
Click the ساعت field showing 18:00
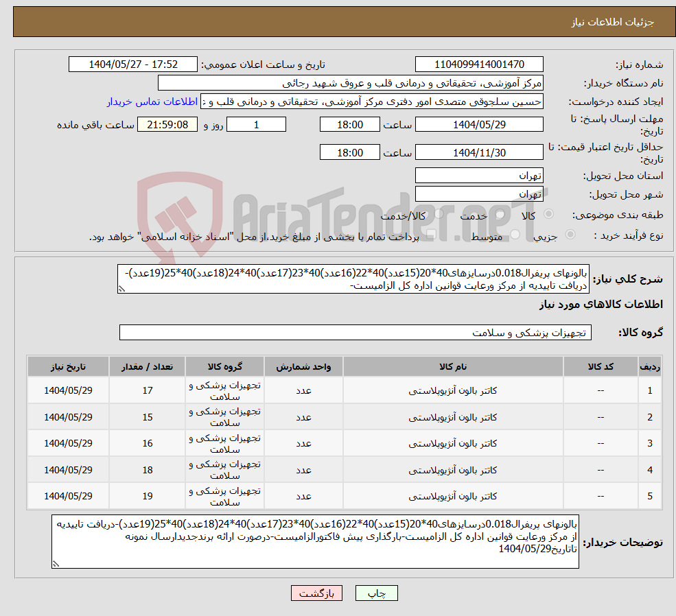[350, 124]
